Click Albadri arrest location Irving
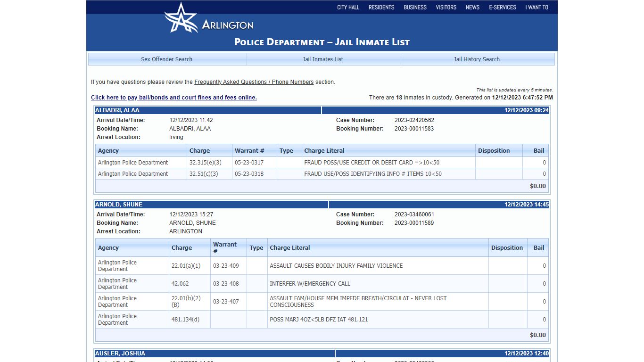Viewport: 644px width, 362px height. [176, 137]
